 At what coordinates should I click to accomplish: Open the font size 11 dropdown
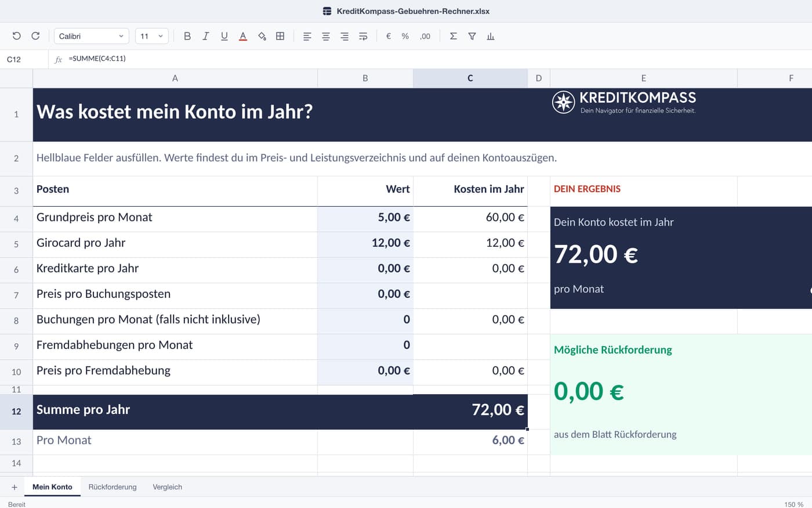coord(152,36)
